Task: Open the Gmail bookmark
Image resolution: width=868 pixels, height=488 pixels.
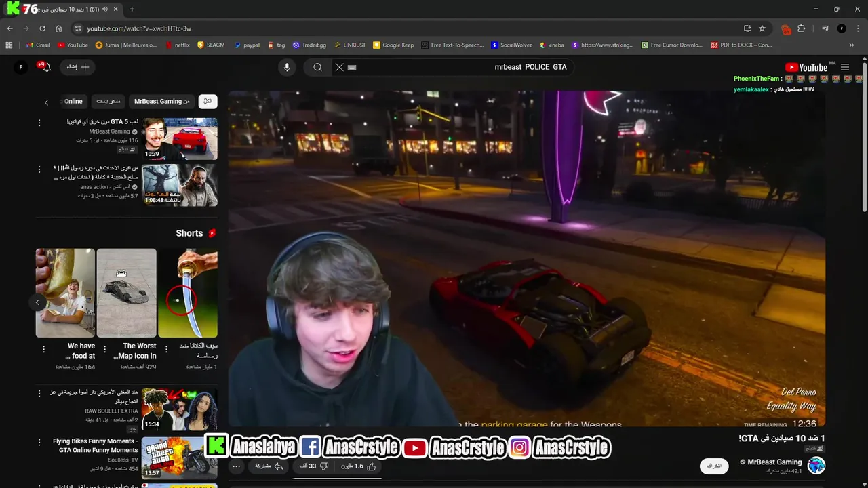Action: click(38, 45)
